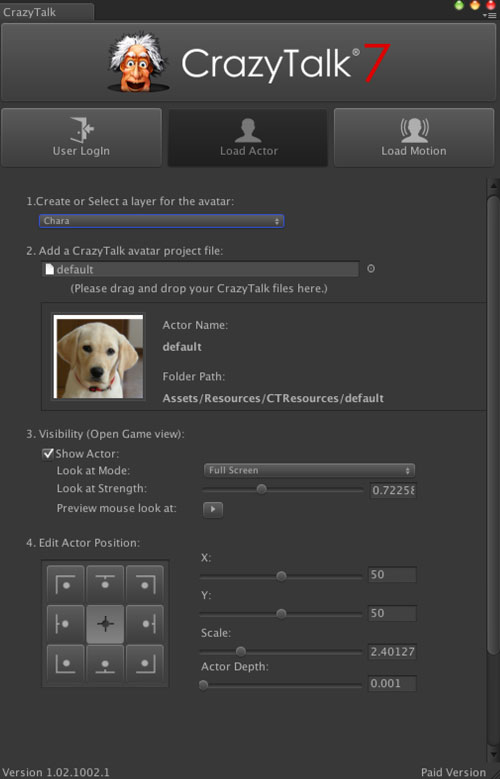Click the folder path Assets/Resources/CTResources/default

(273, 398)
